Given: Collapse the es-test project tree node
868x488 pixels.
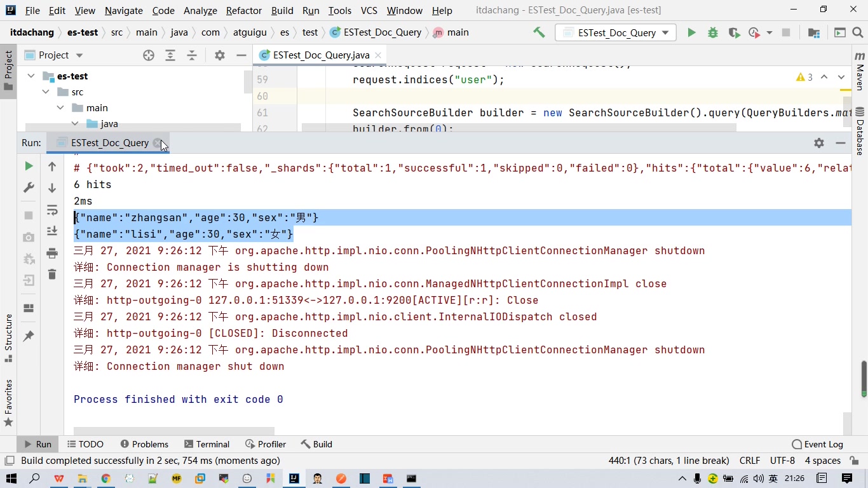Looking at the screenshot, I should (31, 76).
